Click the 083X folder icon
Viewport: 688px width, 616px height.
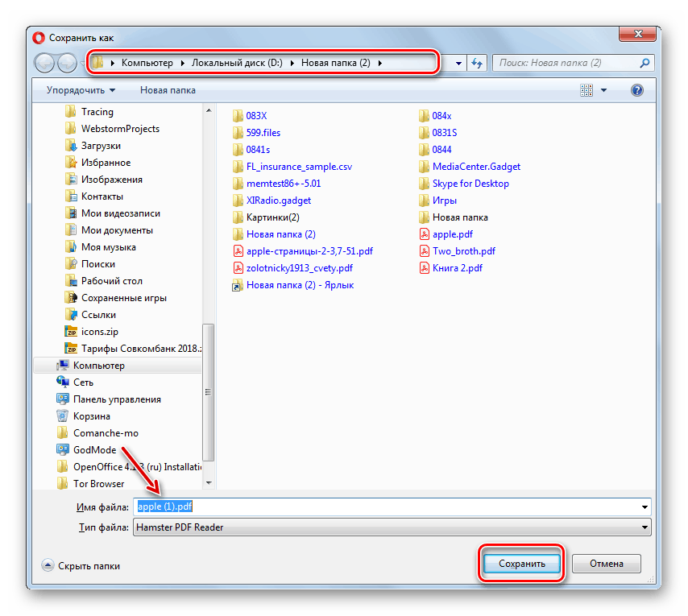(x=238, y=116)
